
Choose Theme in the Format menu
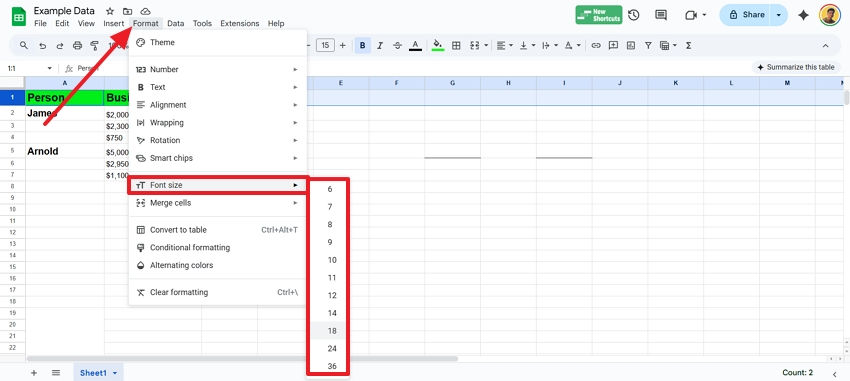point(218,42)
